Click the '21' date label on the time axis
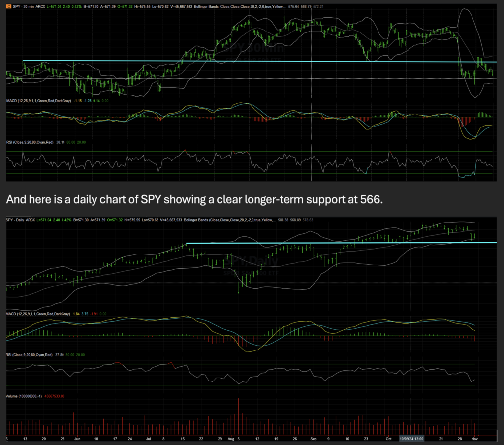504x445 pixels. [x=441, y=439]
